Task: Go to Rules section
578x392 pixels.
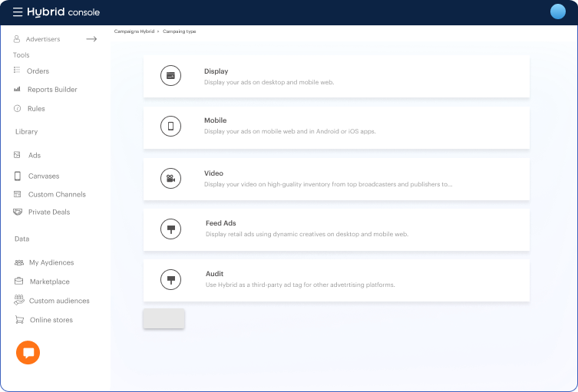Action: pyautogui.click(x=36, y=109)
